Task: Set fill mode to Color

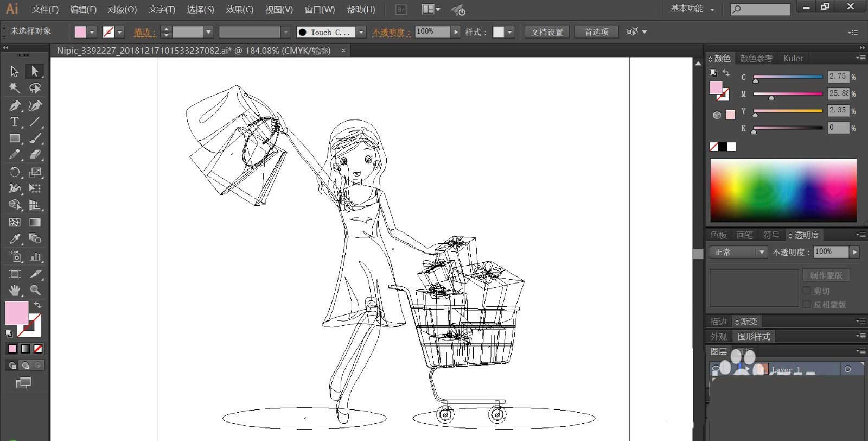Action: click(12, 349)
